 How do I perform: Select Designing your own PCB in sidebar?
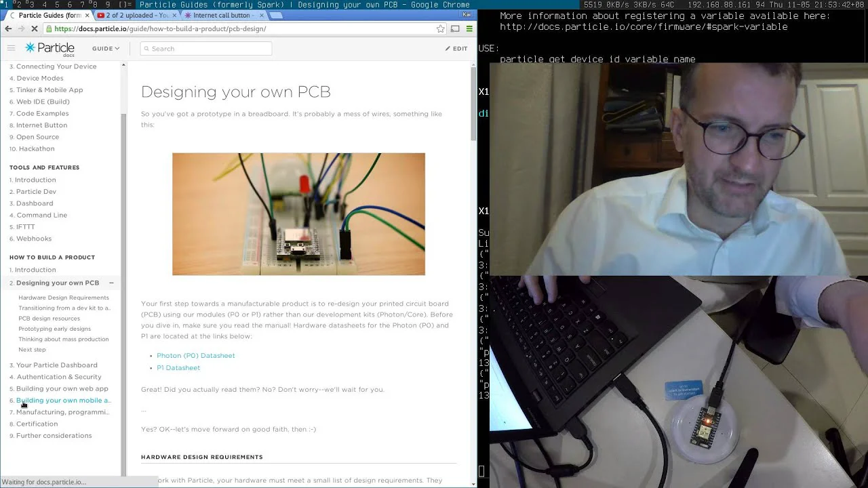pyautogui.click(x=58, y=283)
